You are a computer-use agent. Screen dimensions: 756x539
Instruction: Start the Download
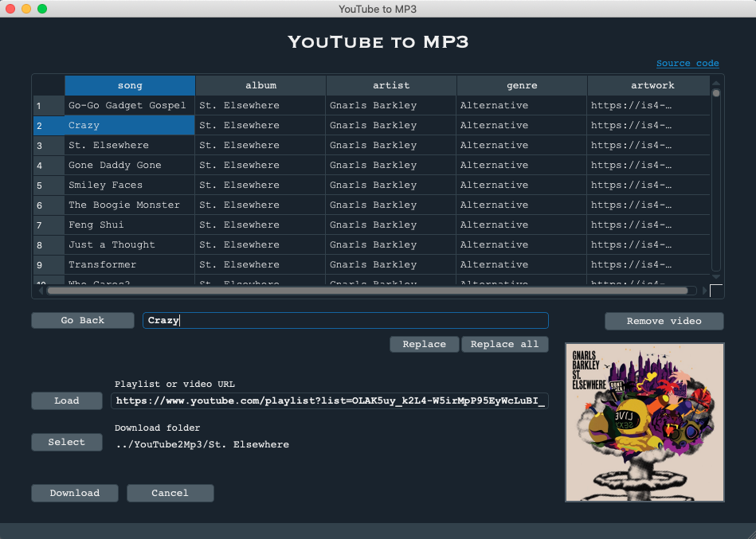click(74, 493)
